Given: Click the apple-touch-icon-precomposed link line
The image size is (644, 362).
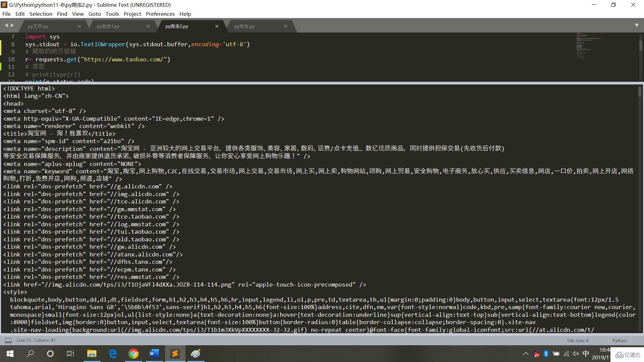Looking at the screenshot, I should point(184,285).
